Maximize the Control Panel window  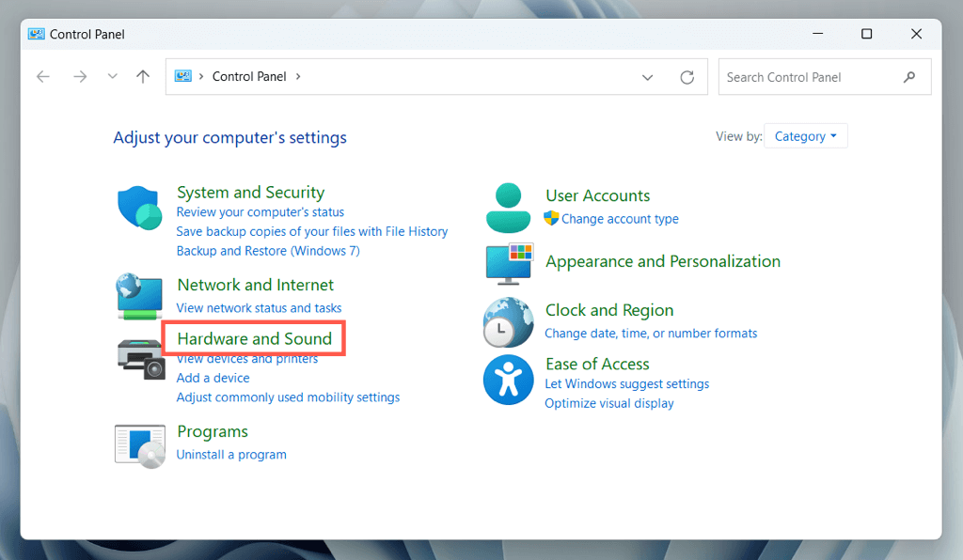click(866, 34)
